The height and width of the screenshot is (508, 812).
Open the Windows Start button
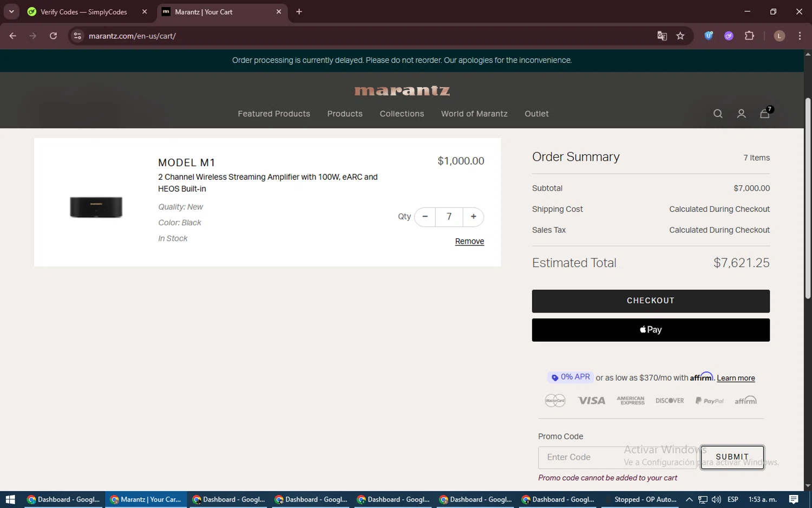pyautogui.click(x=10, y=499)
